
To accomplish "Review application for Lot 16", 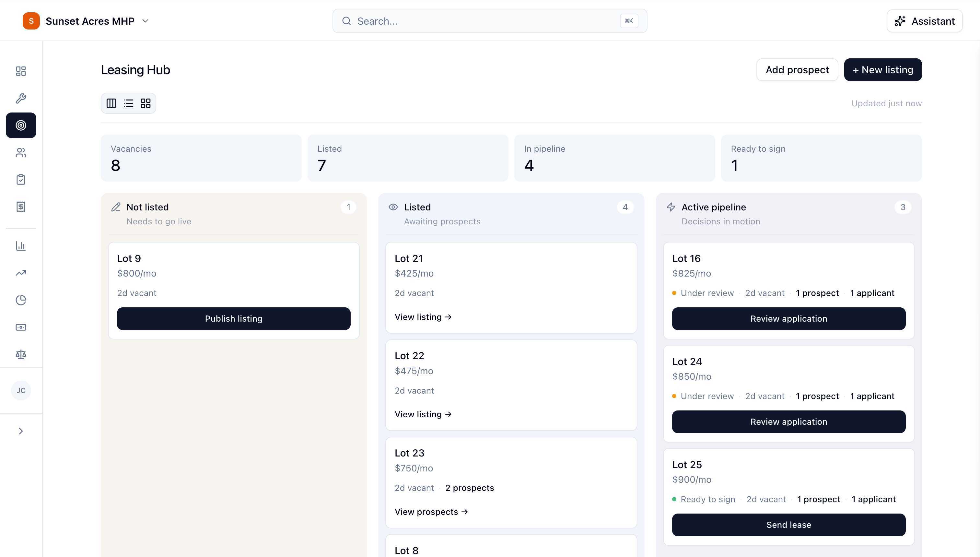I will 788,319.
